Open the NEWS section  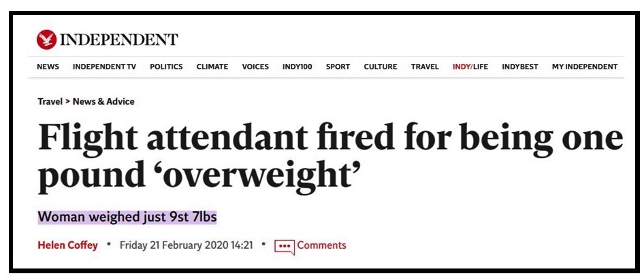tap(48, 67)
